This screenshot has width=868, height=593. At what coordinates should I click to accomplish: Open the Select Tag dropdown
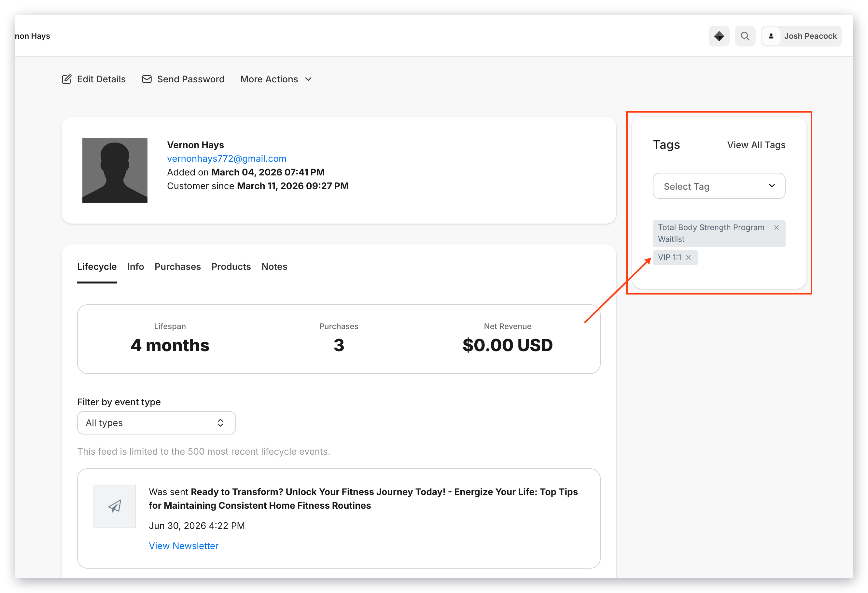click(x=719, y=186)
